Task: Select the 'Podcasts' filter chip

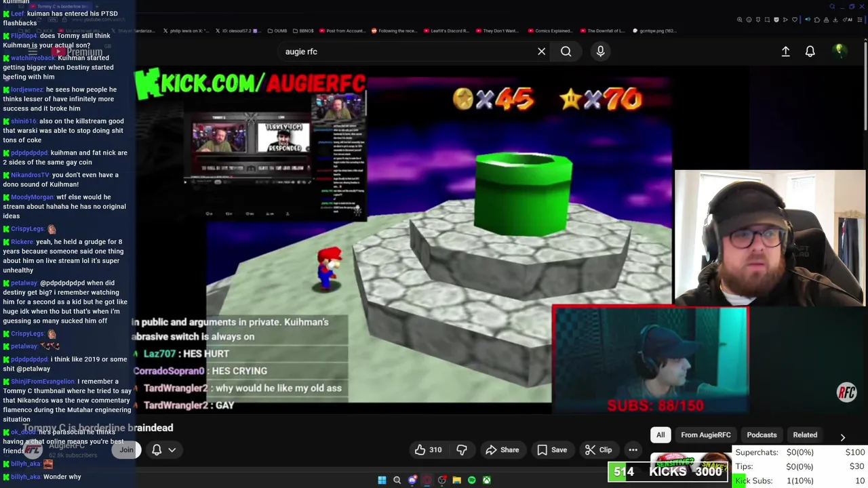Action: [762, 435]
